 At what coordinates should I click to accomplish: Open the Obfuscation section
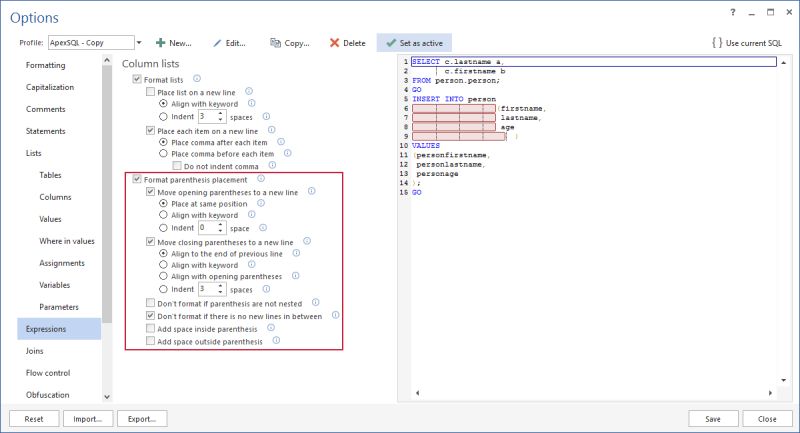pos(47,395)
